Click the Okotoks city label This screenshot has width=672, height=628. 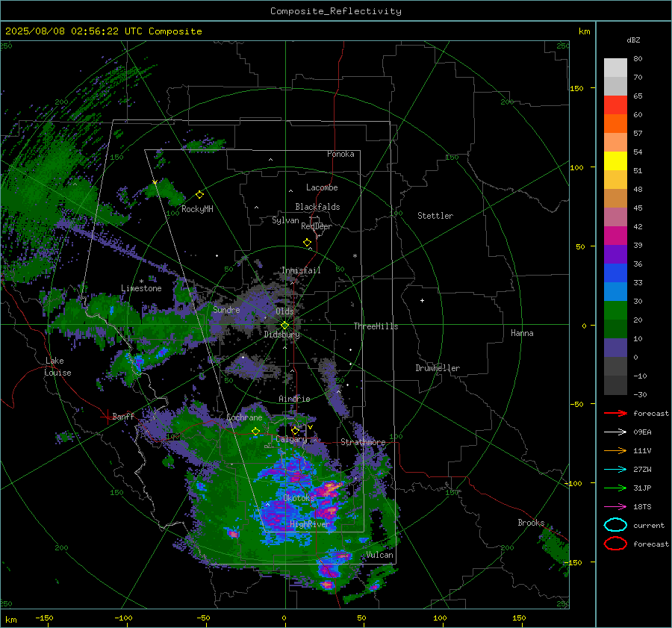(x=299, y=498)
